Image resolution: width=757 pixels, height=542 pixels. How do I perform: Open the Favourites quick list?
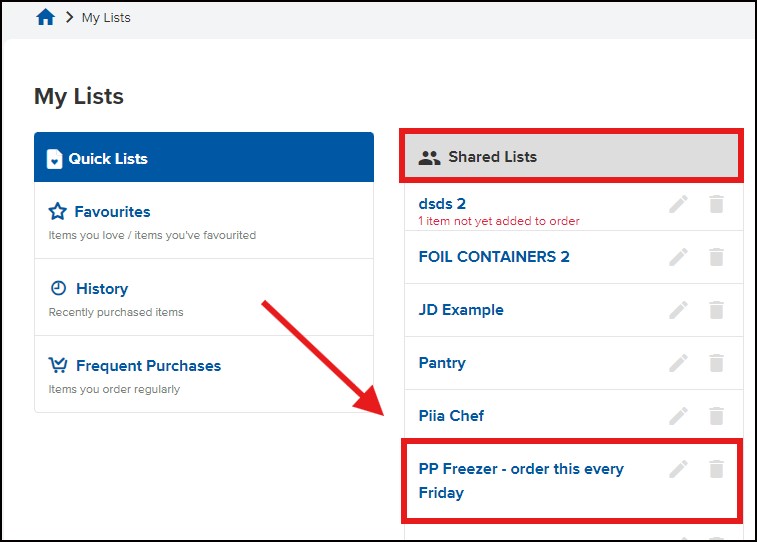click(112, 212)
